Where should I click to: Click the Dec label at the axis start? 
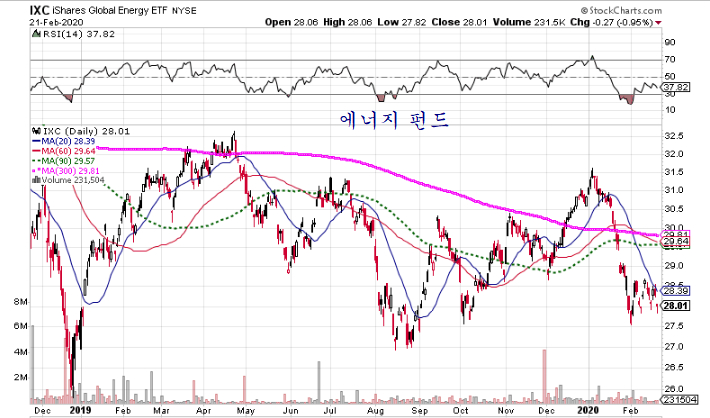(42, 410)
